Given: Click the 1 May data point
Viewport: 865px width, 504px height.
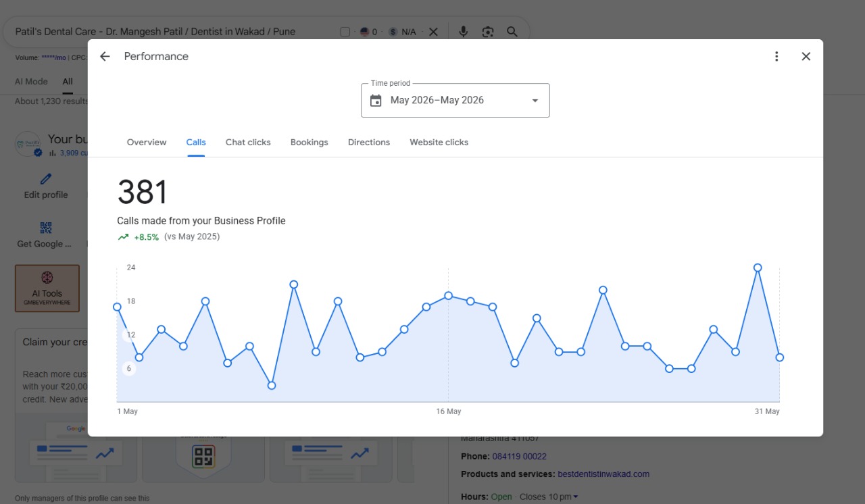Looking at the screenshot, I should click(x=117, y=307).
